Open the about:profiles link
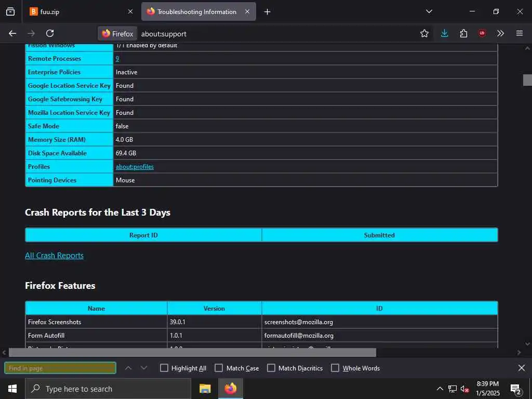This screenshot has width=532, height=399. pyautogui.click(x=135, y=167)
